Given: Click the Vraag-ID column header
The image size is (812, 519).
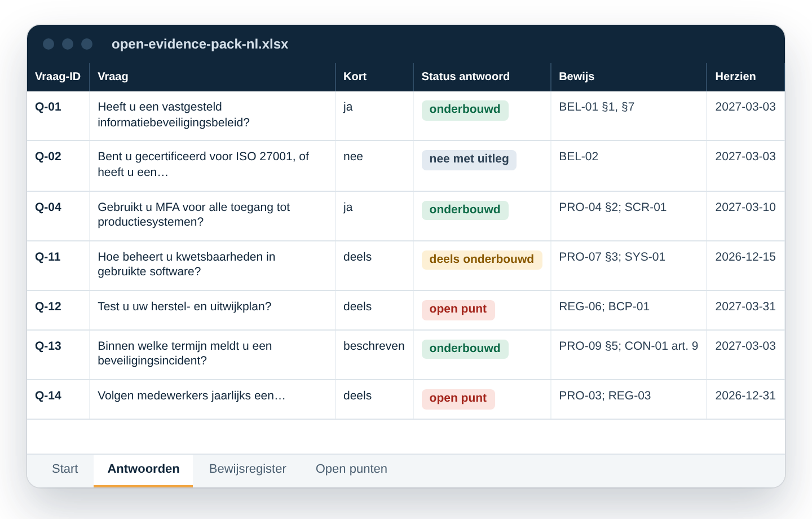Looking at the screenshot, I should point(58,77).
